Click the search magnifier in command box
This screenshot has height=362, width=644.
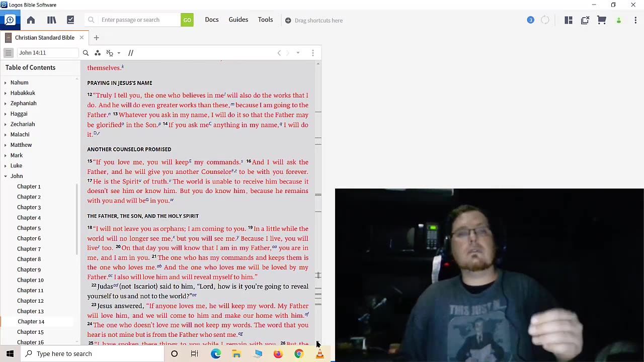click(91, 20)
